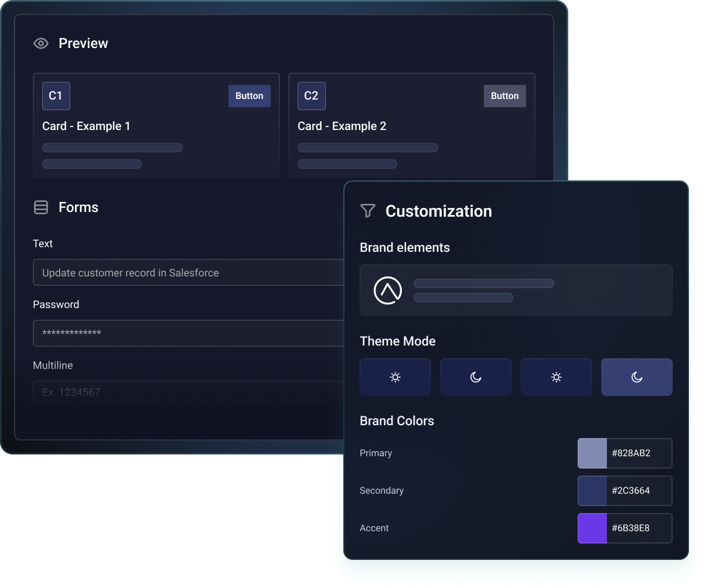703x588 pixels.
Task: Click the Forms section icon
Action: (40, 207)
